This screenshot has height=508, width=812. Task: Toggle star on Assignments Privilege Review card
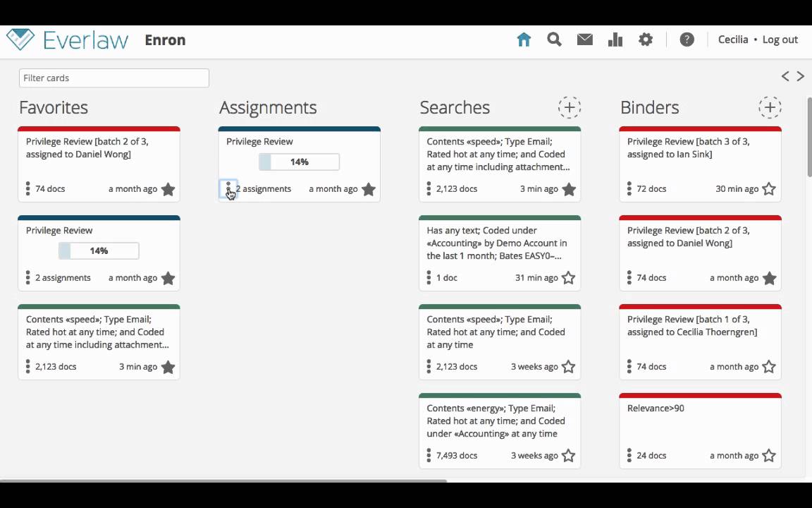(368, 189)
